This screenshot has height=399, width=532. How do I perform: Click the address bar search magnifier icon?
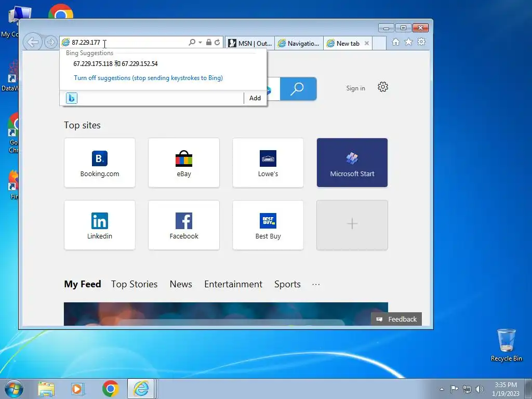pos(192,43)
